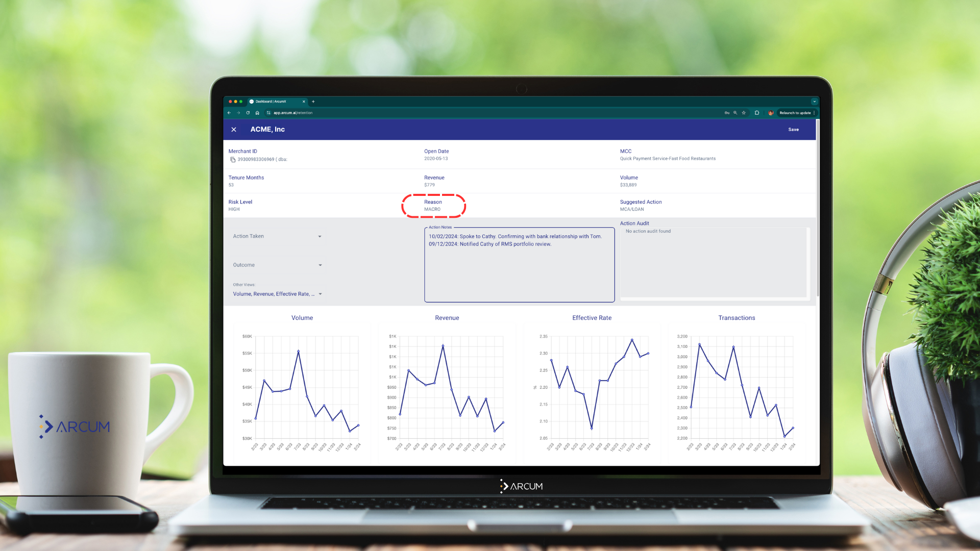Image resolution: width=980 pixels, height=551 pixels.
Task: Click the browser home icon
Action: tap(257, 113)
